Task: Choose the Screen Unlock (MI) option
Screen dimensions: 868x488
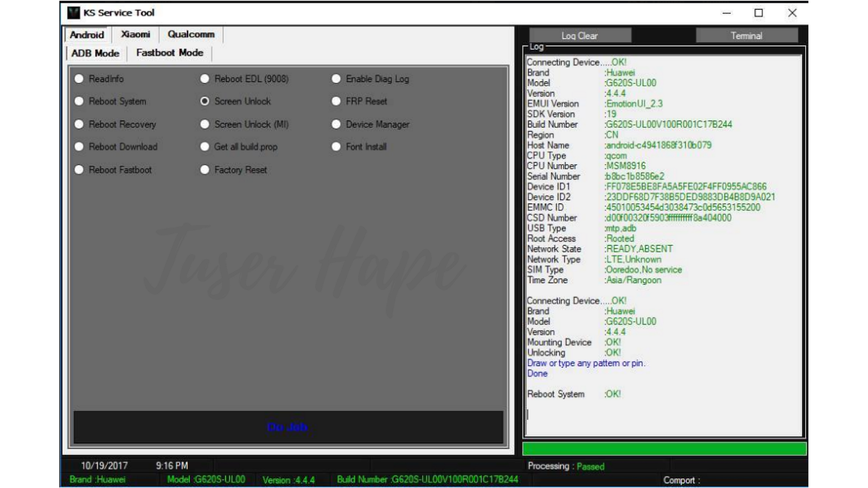Action: click(205, 124)
